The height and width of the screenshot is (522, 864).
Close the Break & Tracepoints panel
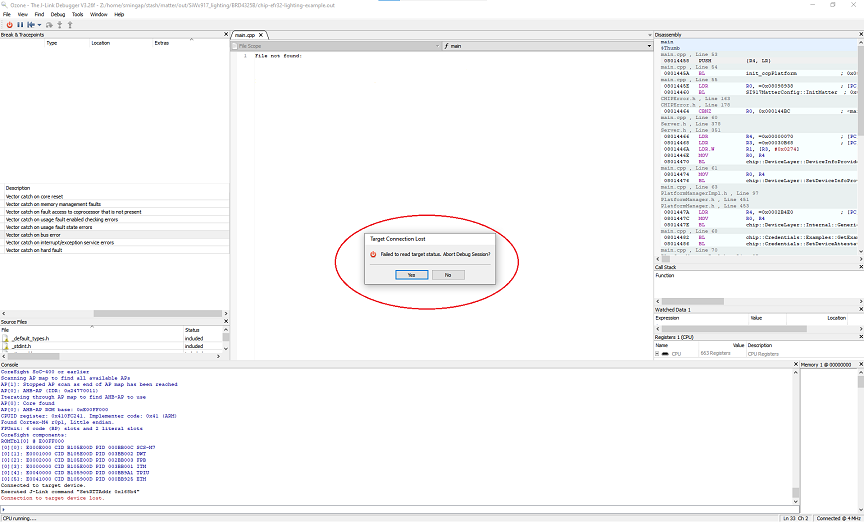(225, 35)
